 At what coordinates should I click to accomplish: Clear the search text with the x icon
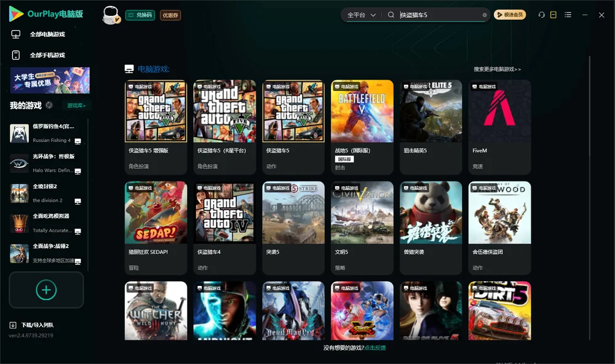coord(485,15)
